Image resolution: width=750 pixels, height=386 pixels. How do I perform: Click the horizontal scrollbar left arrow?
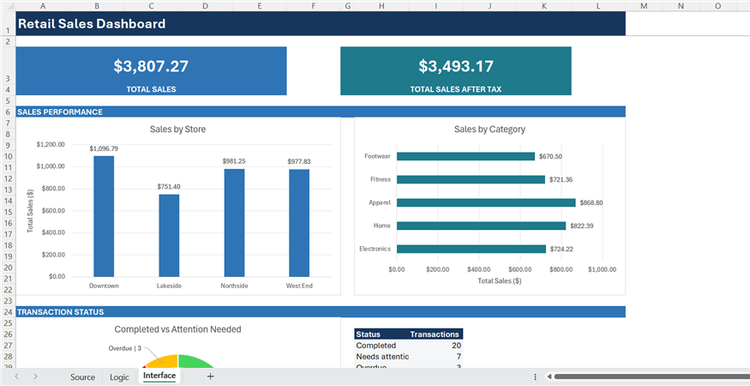(x=549, y=377)
